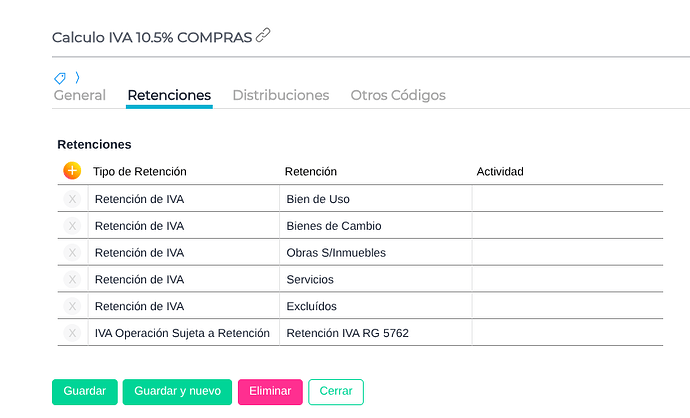Delete the Retención IVA RG 5762 row
Screen dimensions: 690x418
point(72,333)
